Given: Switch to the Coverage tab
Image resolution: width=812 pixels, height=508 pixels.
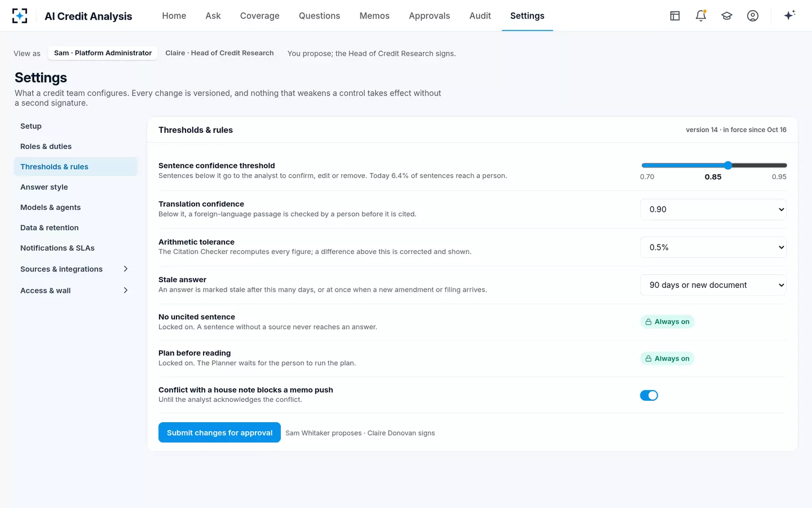Looking at the screenshot, I should pyautogui.click(x=260, y=16).
